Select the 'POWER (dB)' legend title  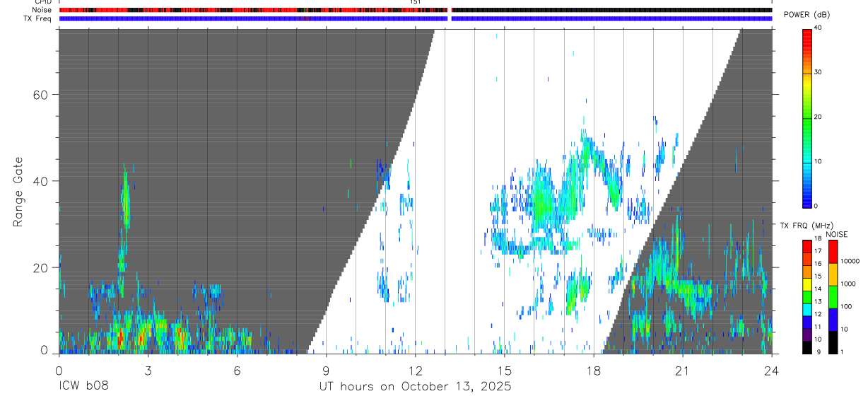point(807,15)
